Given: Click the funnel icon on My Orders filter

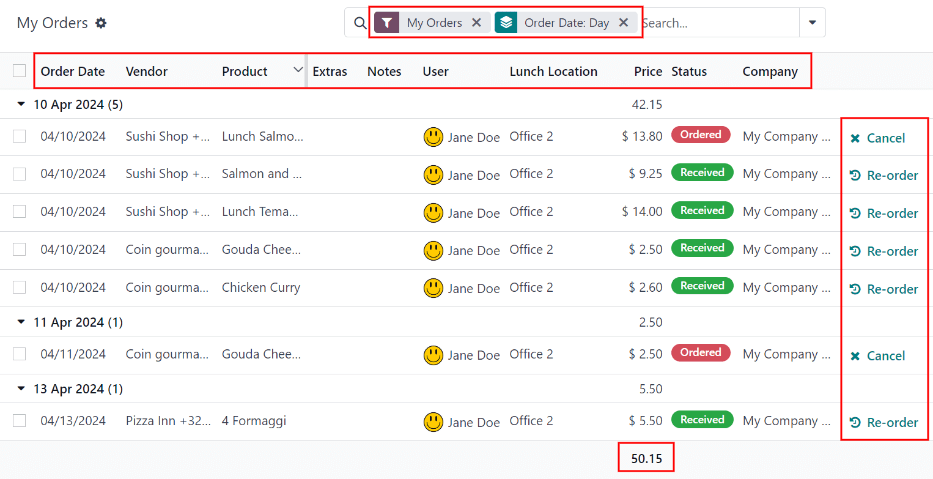Looking at the screenshot, I should 387,22.
